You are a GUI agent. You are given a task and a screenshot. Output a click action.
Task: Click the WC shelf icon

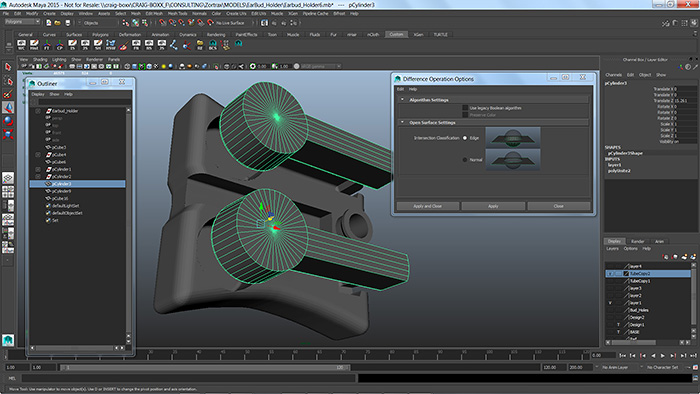[x=21, y=45]
